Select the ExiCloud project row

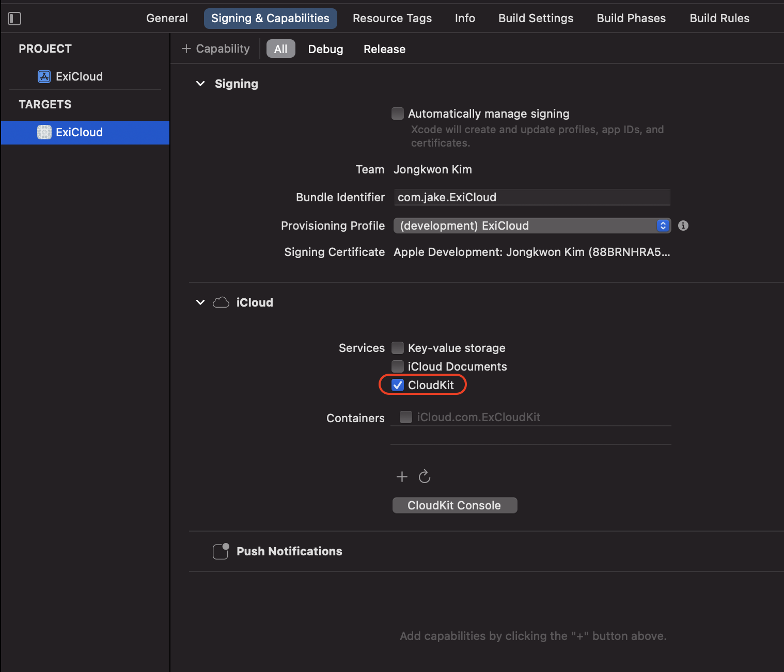[85, 76]
